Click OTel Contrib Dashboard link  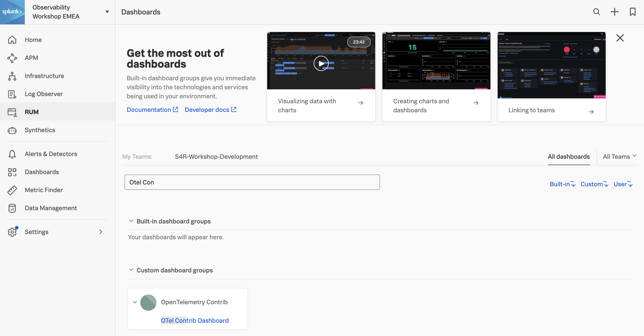195,320
